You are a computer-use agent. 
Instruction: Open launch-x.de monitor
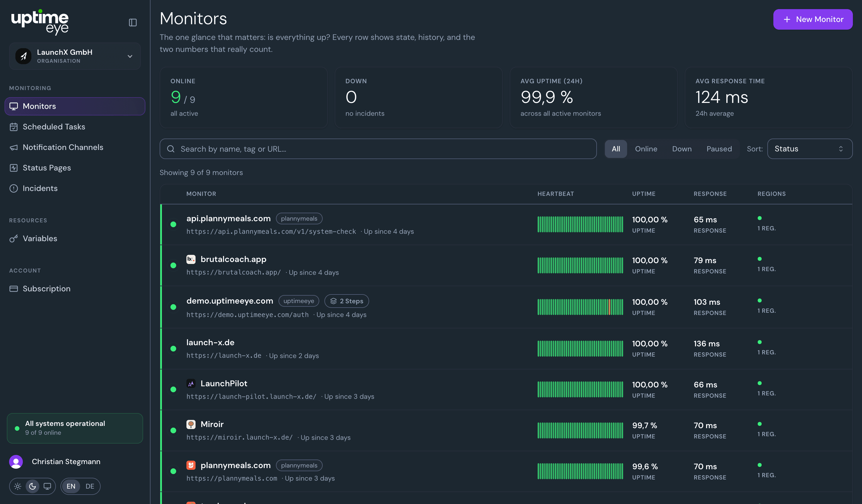click(x=210, y=342)
